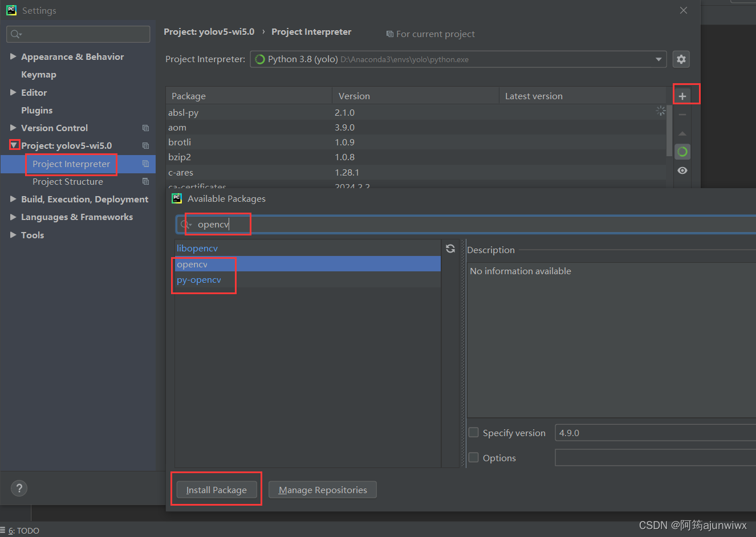Expand the Editor section
This screenshot has width=756, height=537.
coord(13,92)
